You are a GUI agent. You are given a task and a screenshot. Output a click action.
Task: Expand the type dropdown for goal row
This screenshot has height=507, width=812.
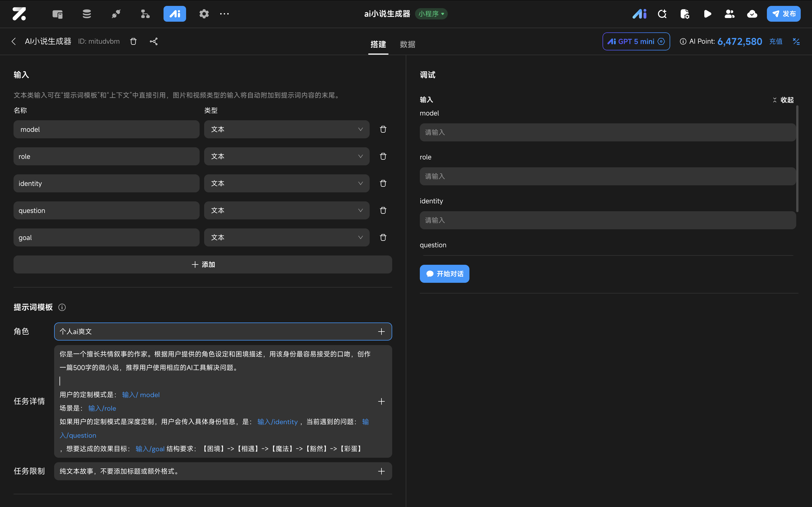(x=286, y=237)
